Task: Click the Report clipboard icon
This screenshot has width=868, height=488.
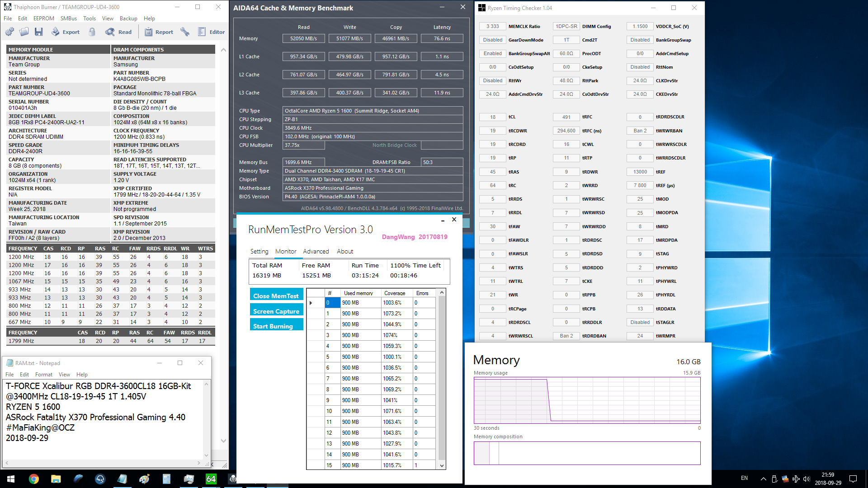Action: click(x=159, y=32)
